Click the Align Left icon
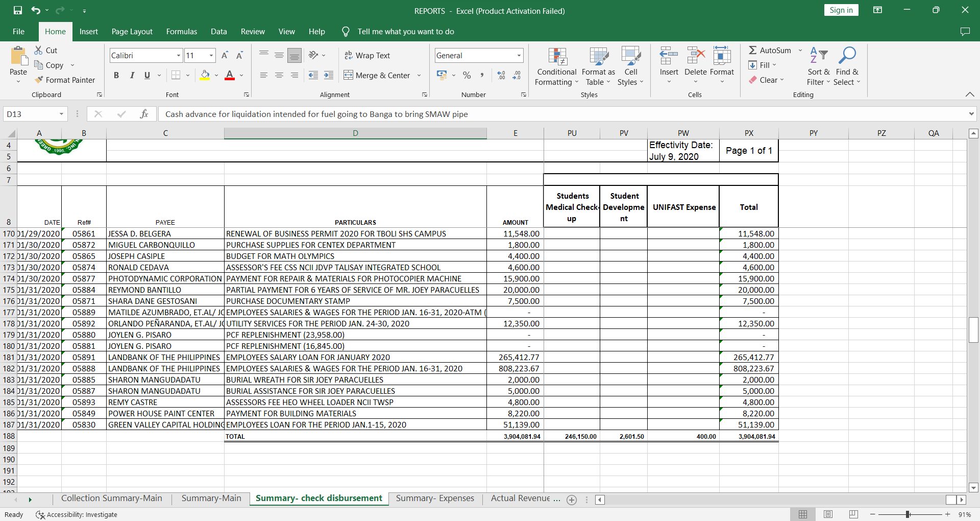Viewport: 980px width, 521px height. (x=264, y=75)
